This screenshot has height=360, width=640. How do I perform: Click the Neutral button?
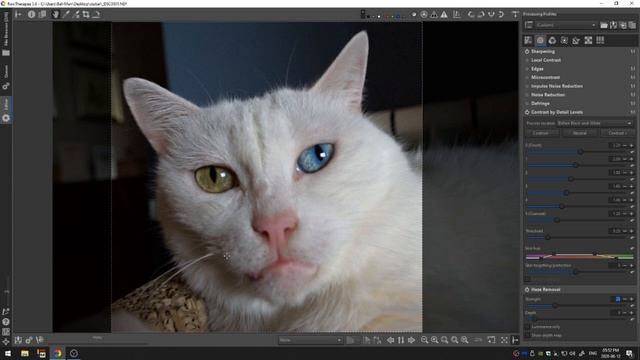point(580,133)
